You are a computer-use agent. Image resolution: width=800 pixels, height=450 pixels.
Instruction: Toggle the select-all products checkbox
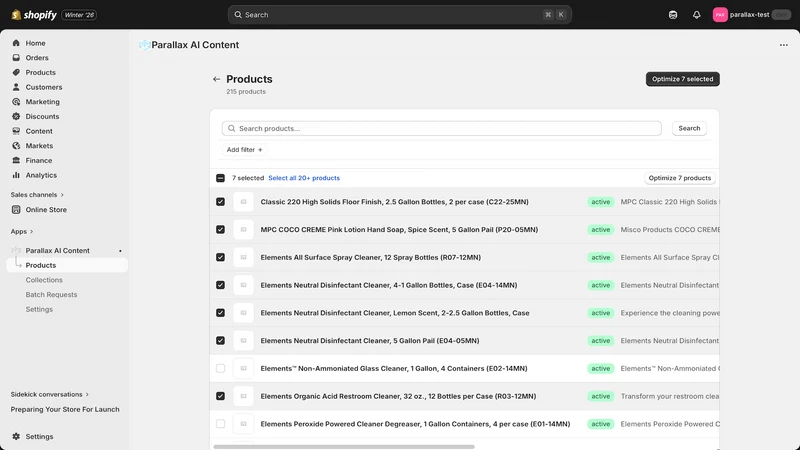[220, 178]
